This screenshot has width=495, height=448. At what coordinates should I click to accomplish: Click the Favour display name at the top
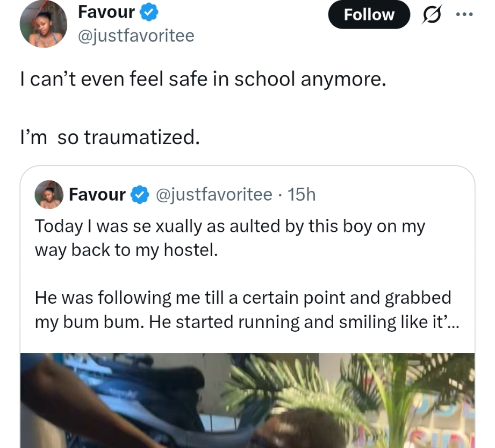(106, 12)
